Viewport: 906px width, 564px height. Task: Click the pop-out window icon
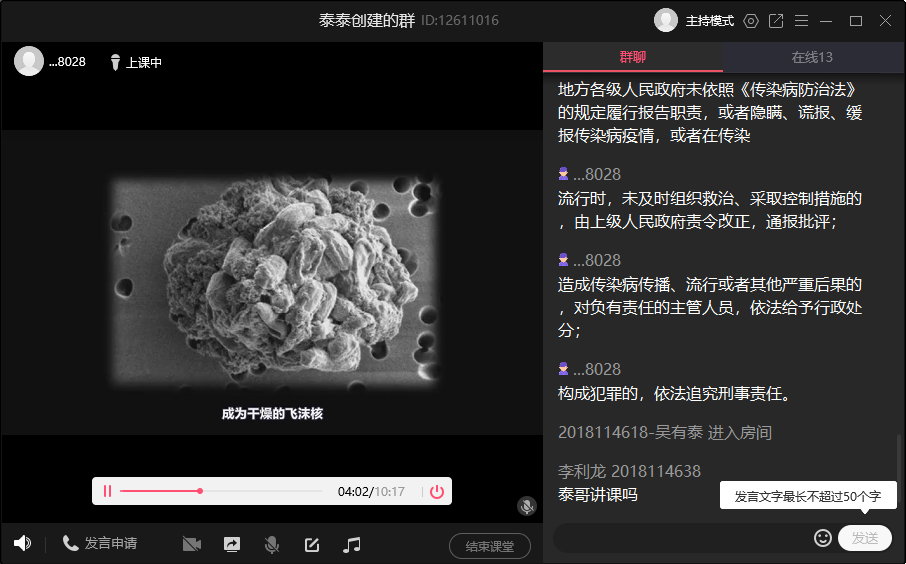coord(776,21)
